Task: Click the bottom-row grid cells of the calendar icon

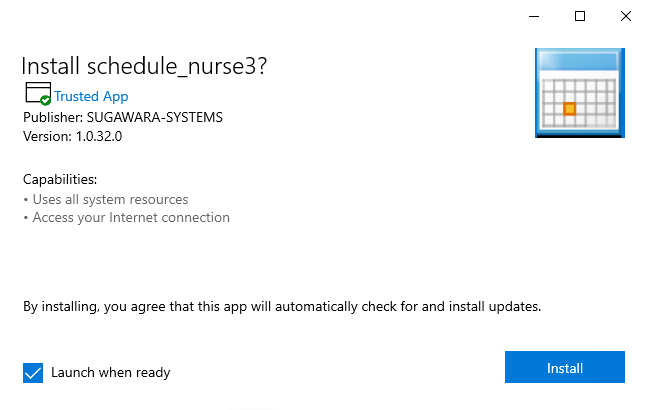Action: 579,121
